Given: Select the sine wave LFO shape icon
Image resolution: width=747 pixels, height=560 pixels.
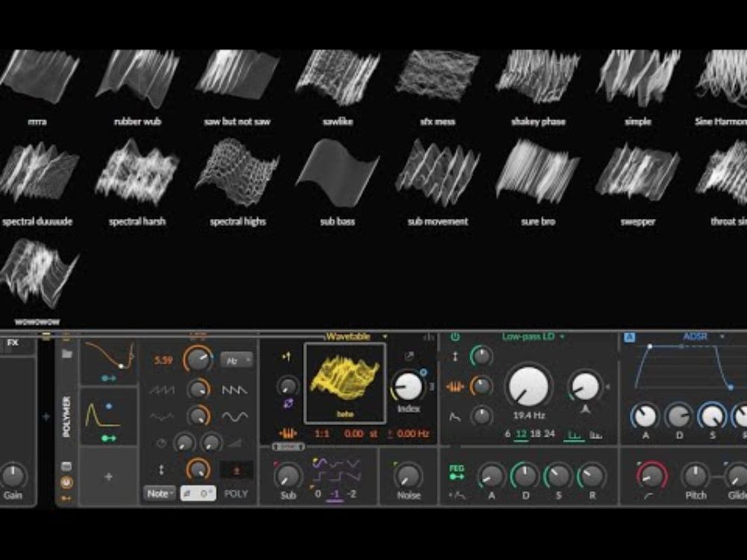Looking at the screenshot, I should pyautogui.click(x=235, y=417).
